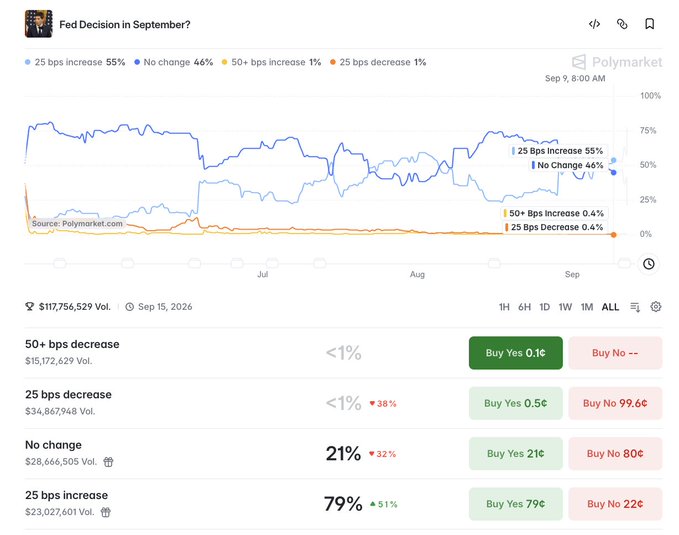Click the dark blue No Change endpoint dot
Screen dimensions: 679x535
(614, 172)
